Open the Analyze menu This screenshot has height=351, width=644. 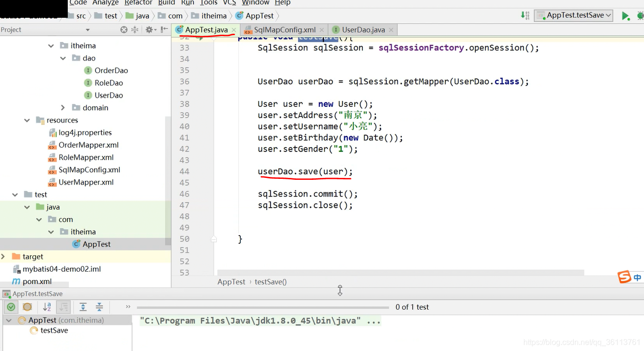[105, 2]
